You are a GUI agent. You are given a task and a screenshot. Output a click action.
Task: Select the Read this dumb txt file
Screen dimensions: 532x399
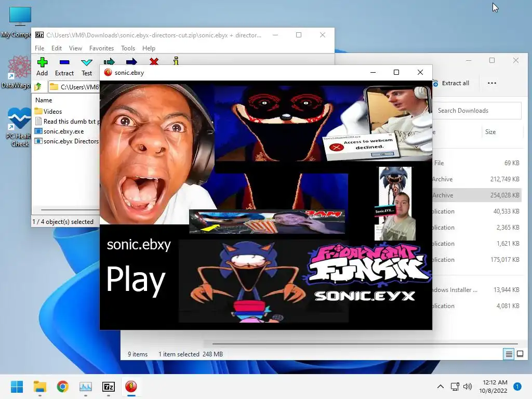tap(67, 122)
